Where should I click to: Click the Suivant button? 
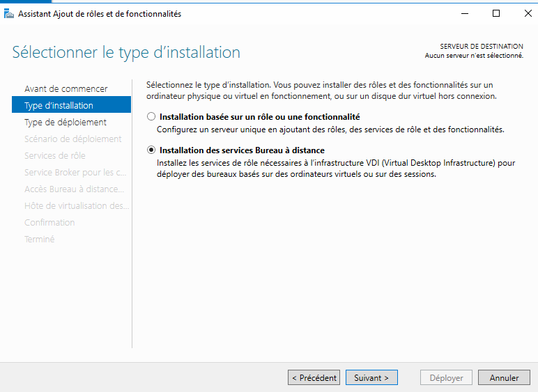(371, 377)
